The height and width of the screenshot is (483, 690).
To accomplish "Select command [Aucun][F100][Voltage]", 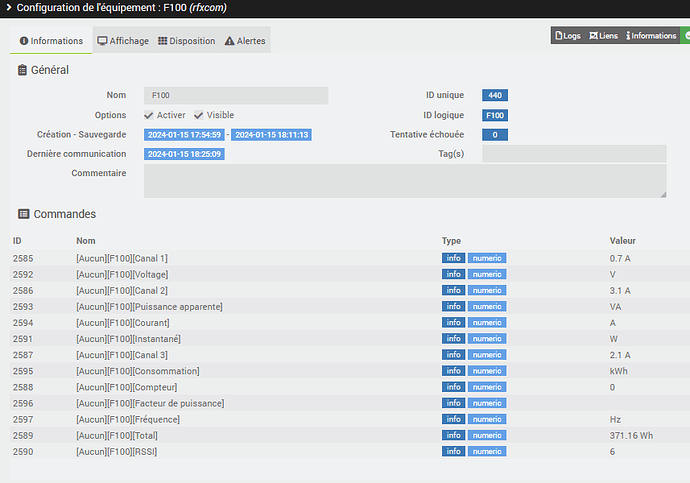I will (122, 274).
